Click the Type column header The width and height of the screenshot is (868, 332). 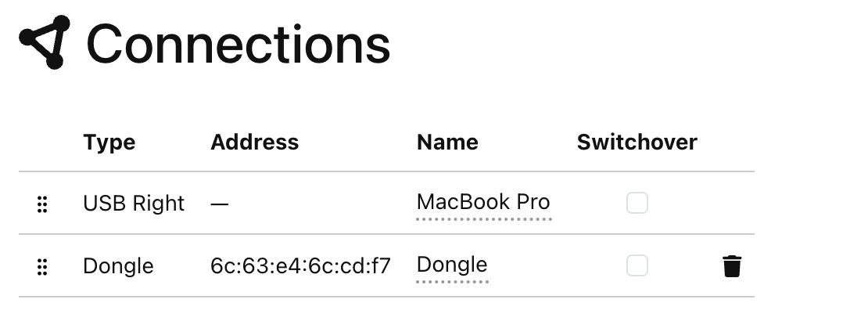[109, 143]
